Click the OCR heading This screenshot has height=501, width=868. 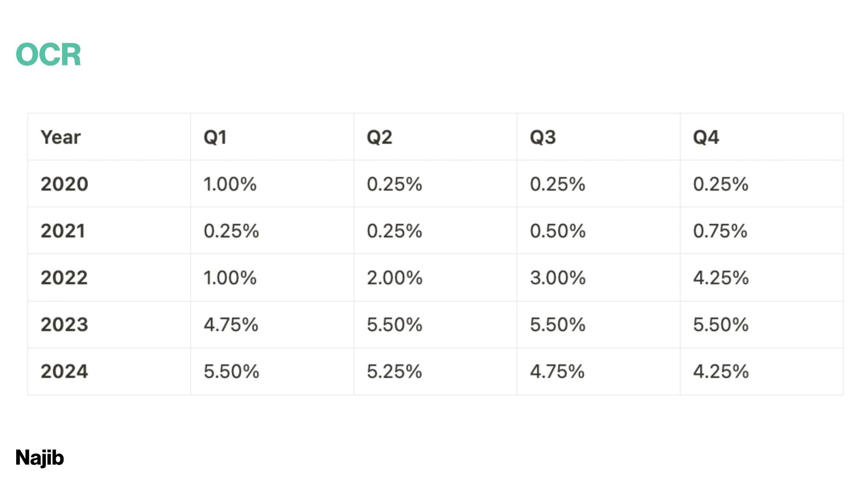pos(48,55)
